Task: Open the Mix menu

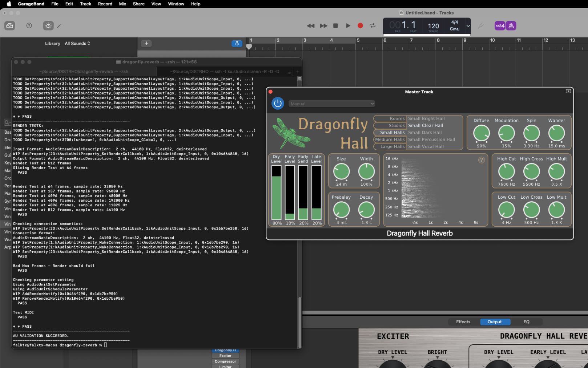Action: [x=122, y=4]
